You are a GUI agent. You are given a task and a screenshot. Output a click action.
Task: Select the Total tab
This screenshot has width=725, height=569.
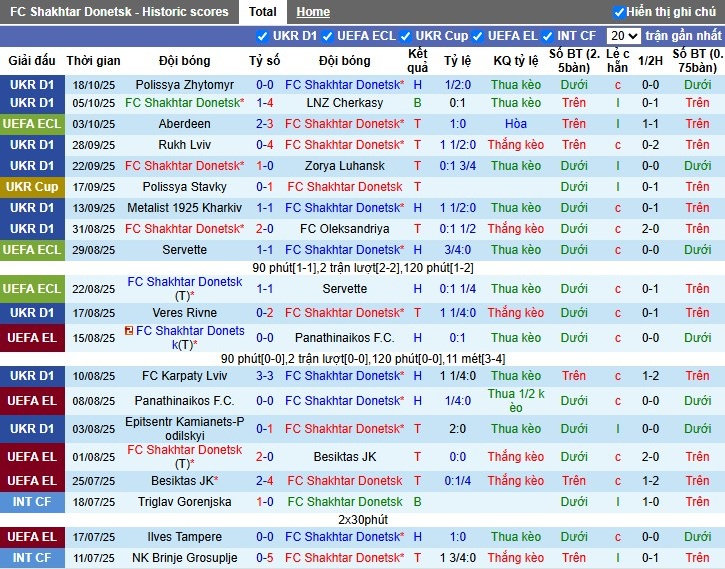click(x=263, y=12)
